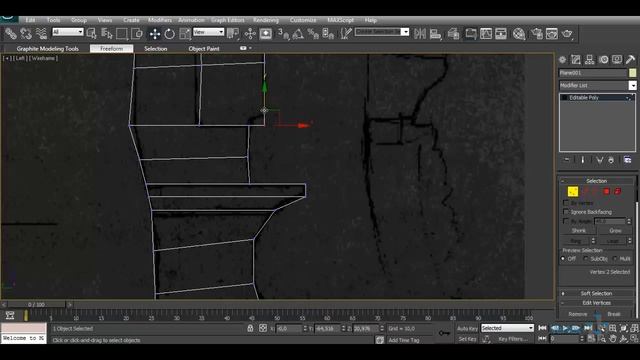640x360 pixels.
Task: Enable the By Angle checkbox
Action: pyautogui.click(x=566, y=221)
